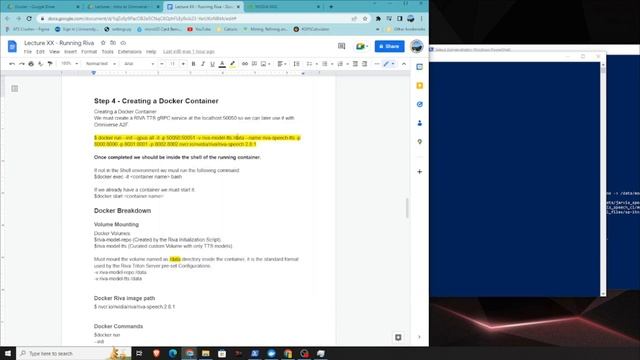Reload the page in Chrome

[29, 18]
